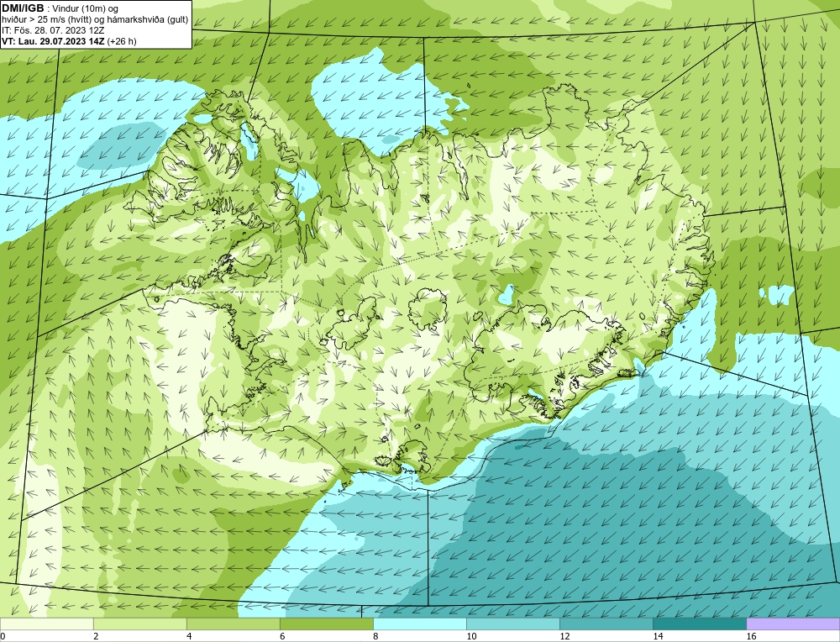
Task: Click the legend label 2
Action: (x=96, y=636)
